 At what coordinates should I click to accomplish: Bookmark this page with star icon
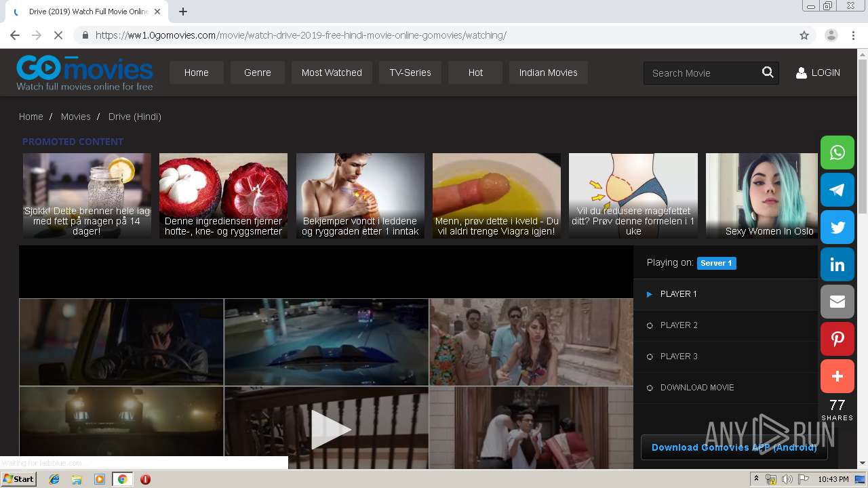[x=804, y=35]
